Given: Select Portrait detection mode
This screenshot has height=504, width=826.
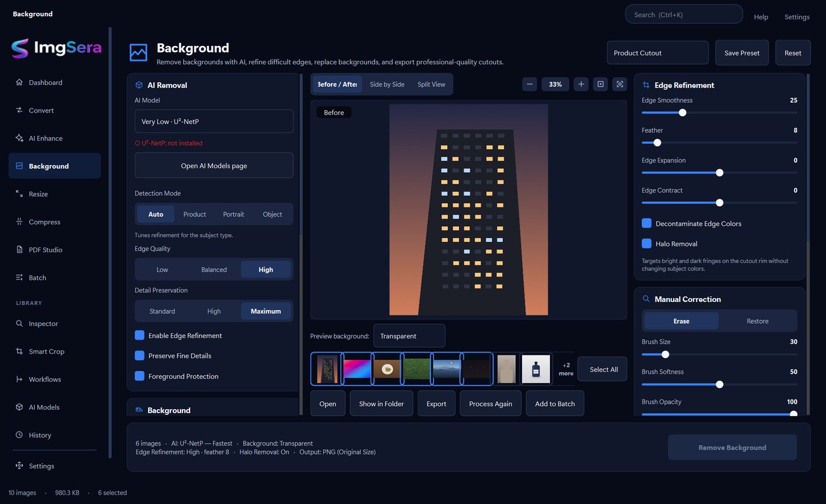Looking at the screenshot, I should point(234,214).
